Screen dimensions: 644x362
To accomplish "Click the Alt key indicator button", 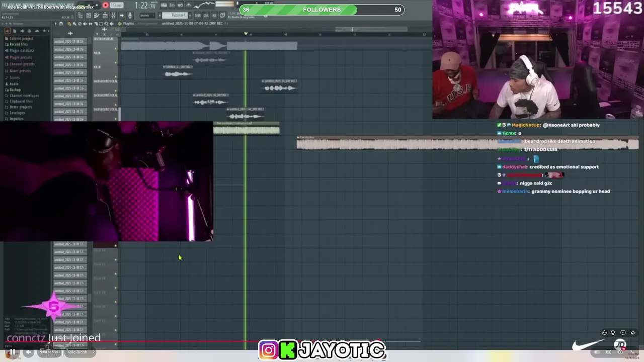I will tap(214, 16).
